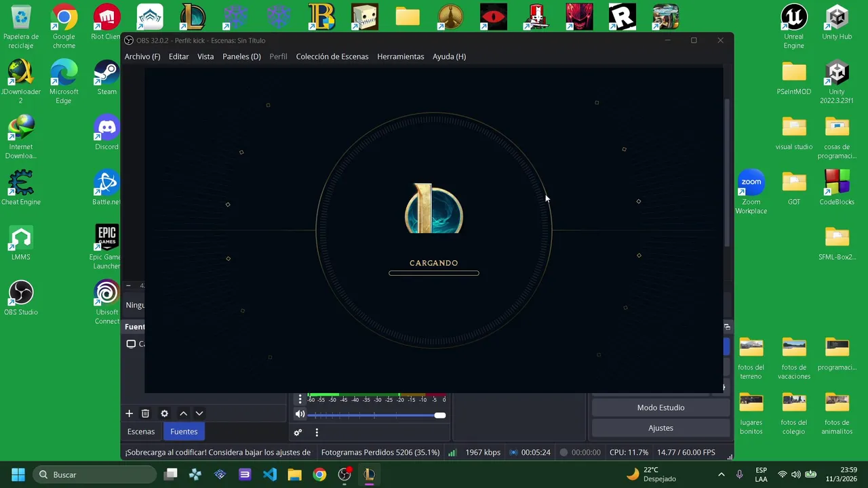Screen dimensions: 868x488
Task: Switch to the Fuentes tab
Action: pos(184,432)
